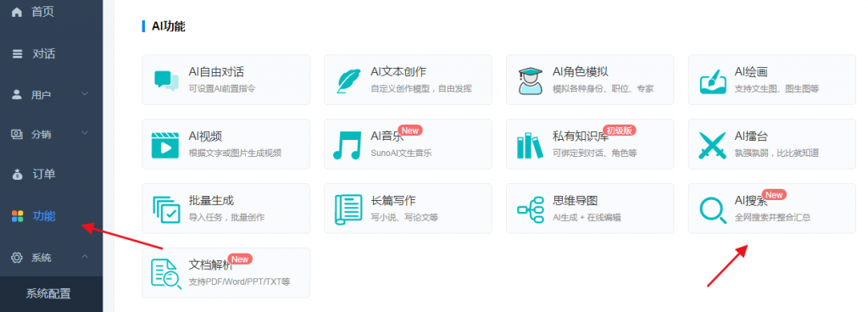Click the magnifier icon for AI搜索

coord(712,209)
